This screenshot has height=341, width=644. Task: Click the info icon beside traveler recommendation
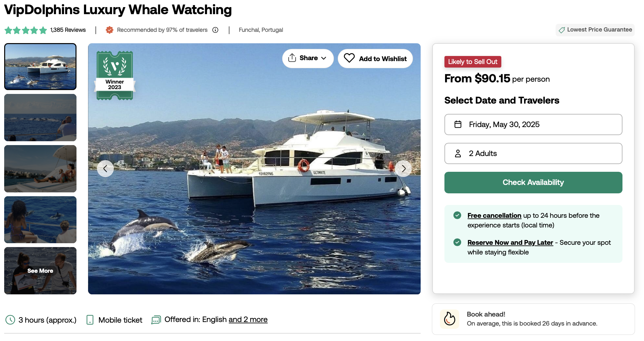(x=215, y=30)
